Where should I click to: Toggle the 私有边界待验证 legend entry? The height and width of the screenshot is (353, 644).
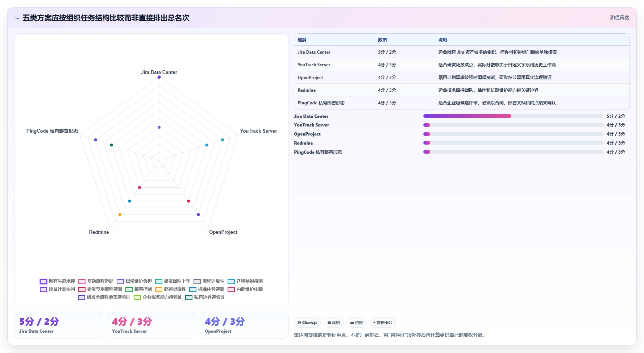point(205,297)
